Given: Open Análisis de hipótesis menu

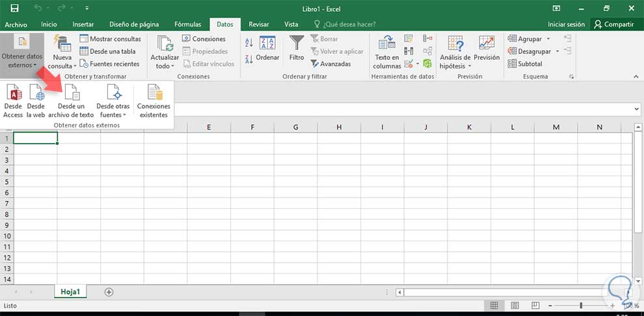Looking at the screenshot, I should point(455,51).
